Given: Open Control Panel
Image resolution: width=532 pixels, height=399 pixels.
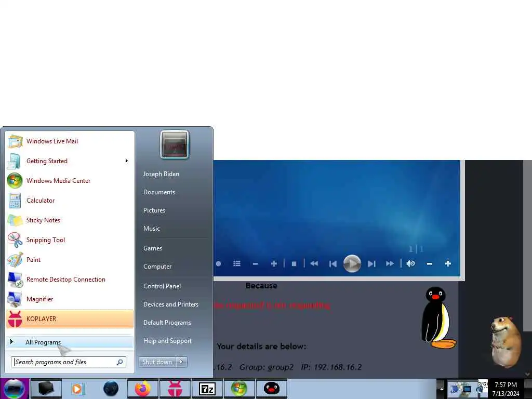Looking at the screenshot, I should (x=162, y=286).
